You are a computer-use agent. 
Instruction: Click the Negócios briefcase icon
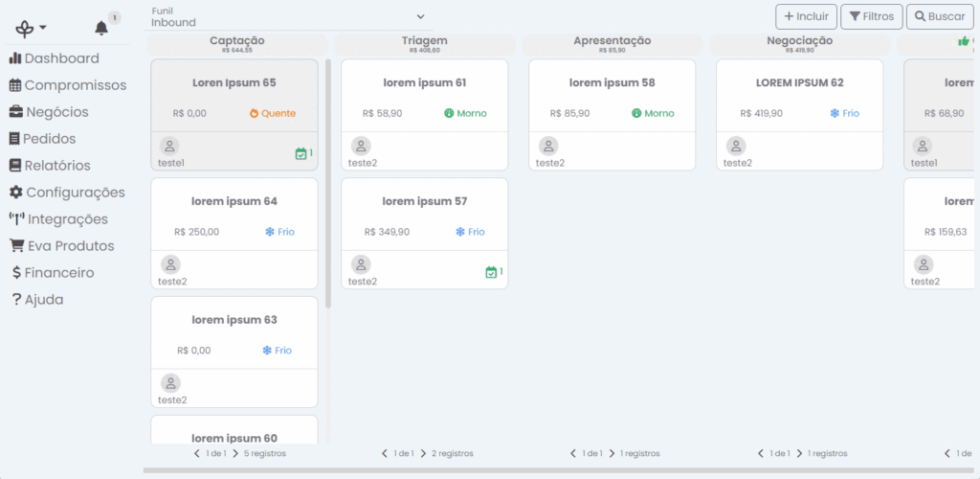click(16, 112)
